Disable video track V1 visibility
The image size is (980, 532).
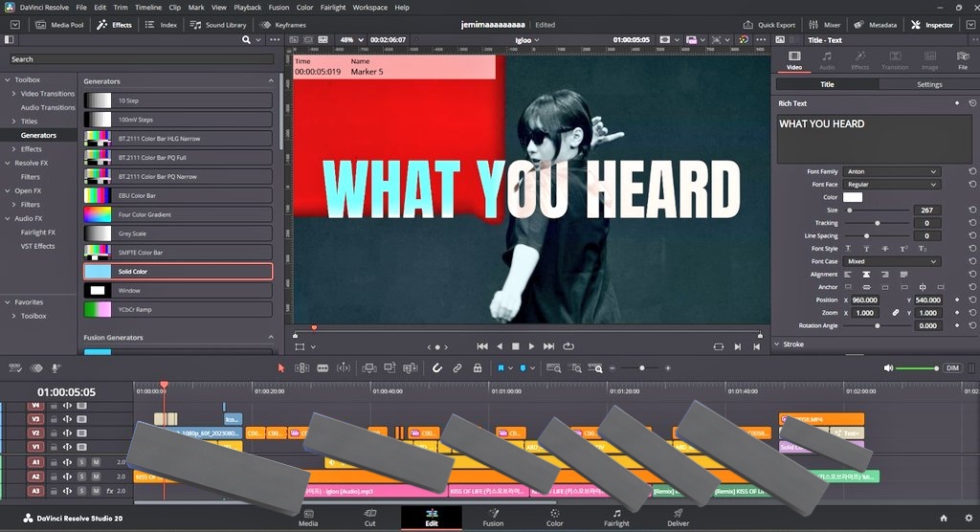pos(82,447)
